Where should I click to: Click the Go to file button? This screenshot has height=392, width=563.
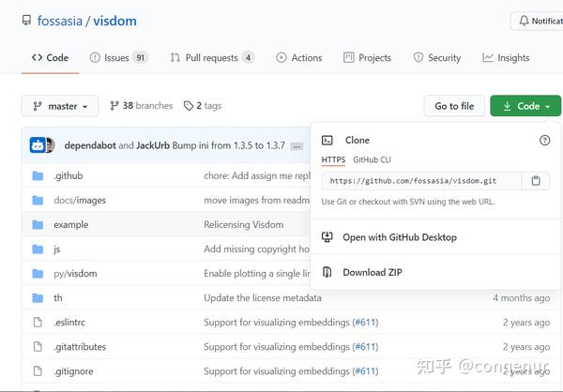pyautogui.click(x=454, y=106)
